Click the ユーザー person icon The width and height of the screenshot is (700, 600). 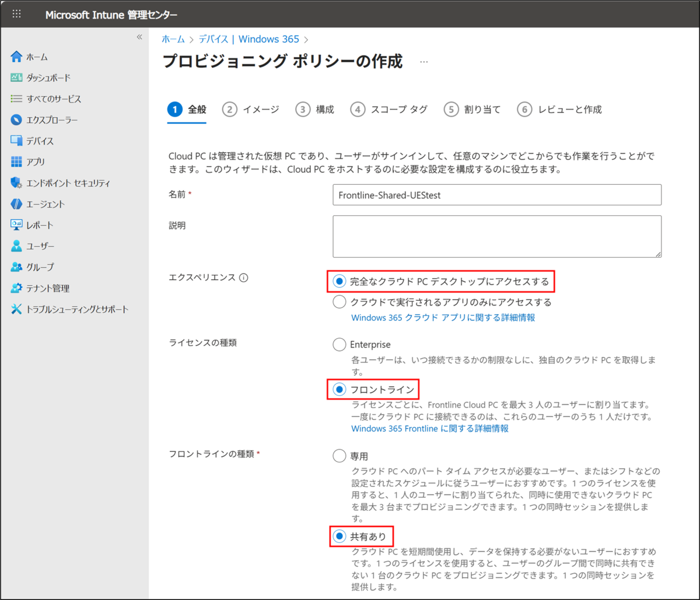pos(16,246)
